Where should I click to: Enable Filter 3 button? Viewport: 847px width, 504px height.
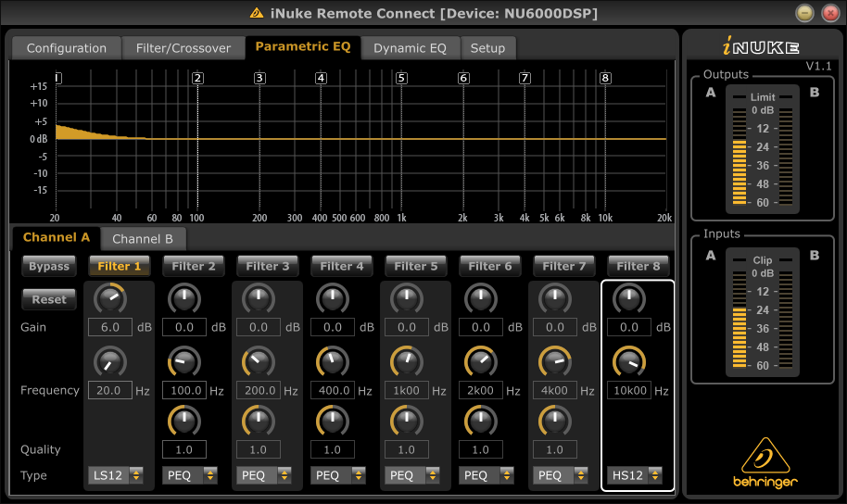pyautogui.click(x=268, y=266)
